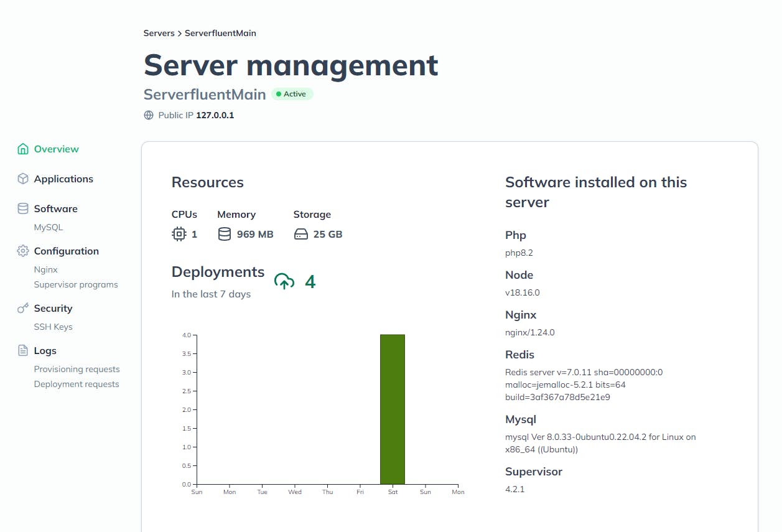Click the Memory database icon
782x532 pixels.
[224, 234]
